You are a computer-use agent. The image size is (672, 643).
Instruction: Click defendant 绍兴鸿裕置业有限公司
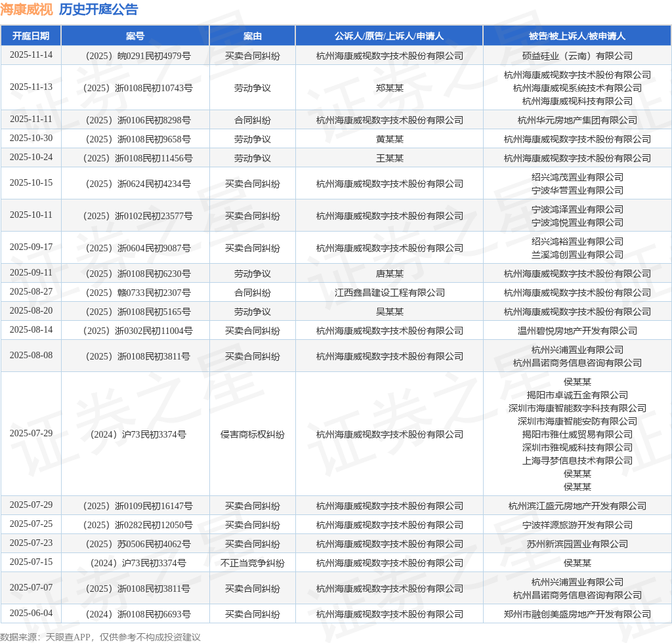click(577, 241)
